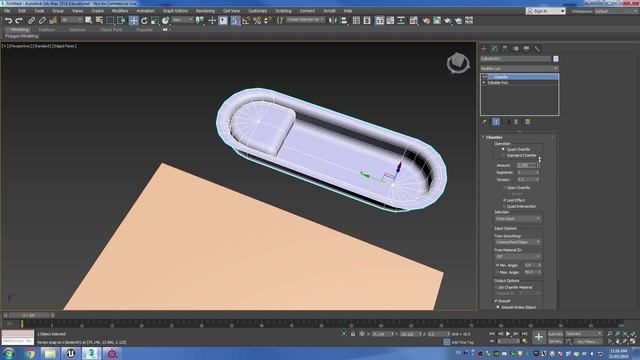640x360 pixels.
Task: Click the Segments value field
Action: (527, 172)
